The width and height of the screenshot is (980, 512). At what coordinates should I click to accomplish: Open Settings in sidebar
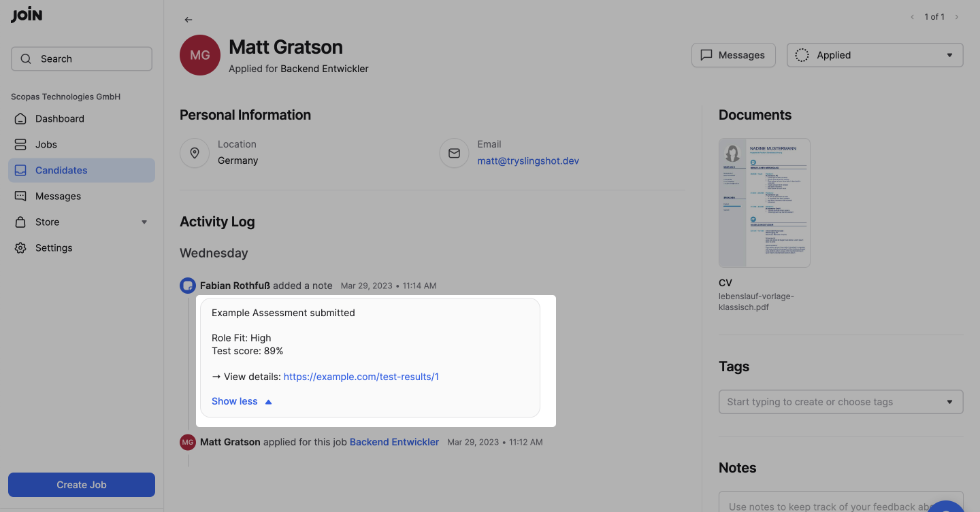point(54,248)
